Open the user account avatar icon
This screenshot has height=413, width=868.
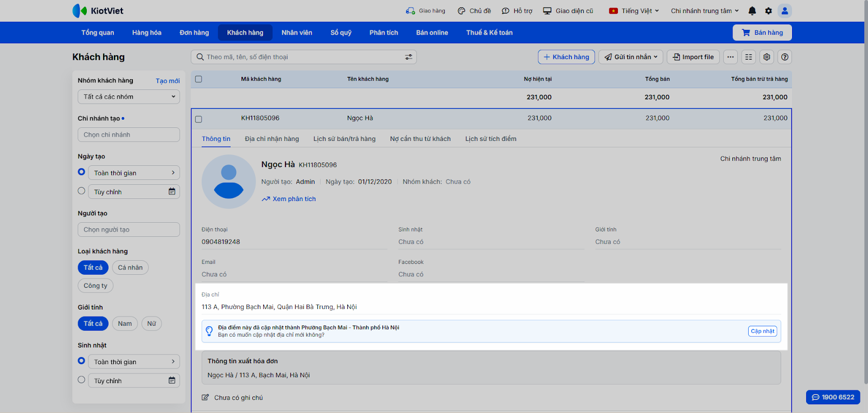[784, 11]
